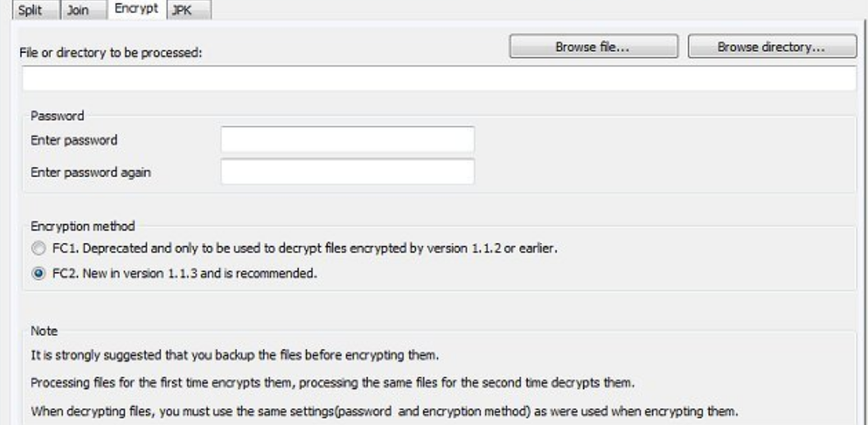Select the FC1 deprecated encryption method
This screenshot has height=425, width=868.
(x=38, y=249)
